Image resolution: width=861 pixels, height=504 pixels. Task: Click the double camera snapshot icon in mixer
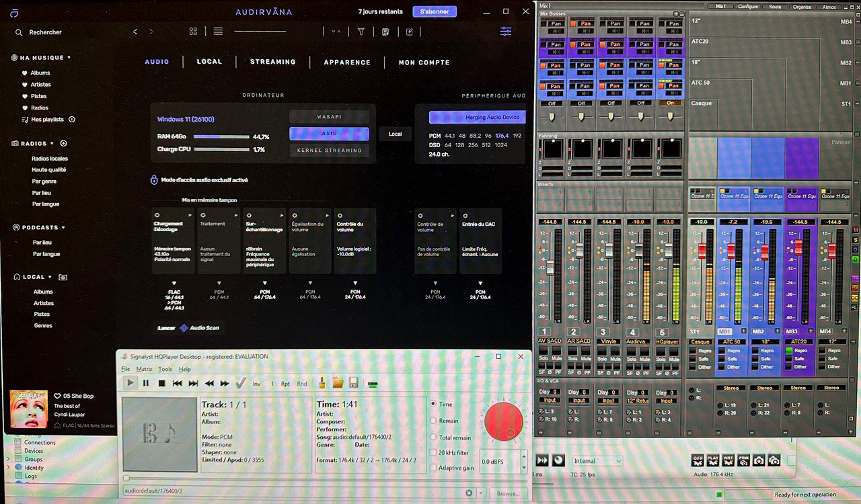774,460
